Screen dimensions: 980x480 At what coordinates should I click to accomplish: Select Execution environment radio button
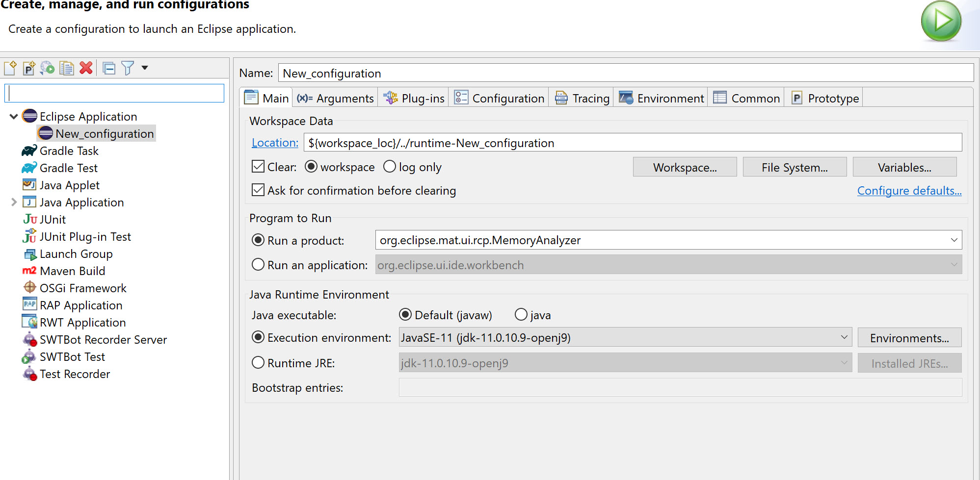pos(258,337)
